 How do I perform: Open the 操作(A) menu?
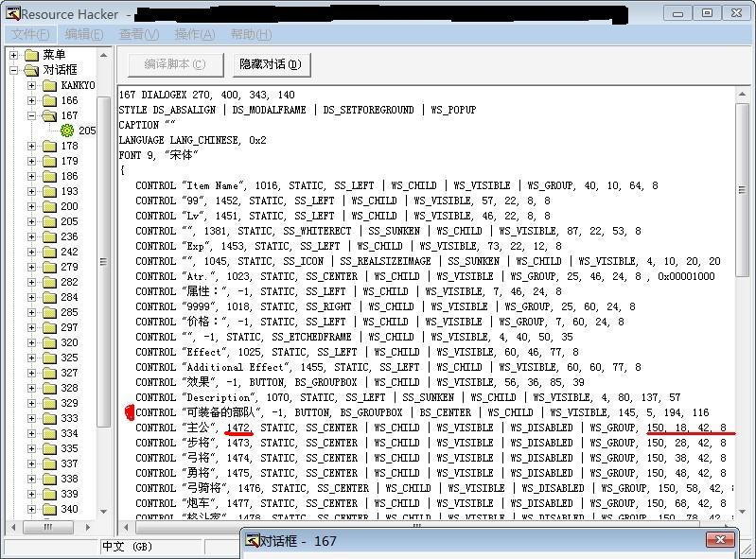pos(195,34)
